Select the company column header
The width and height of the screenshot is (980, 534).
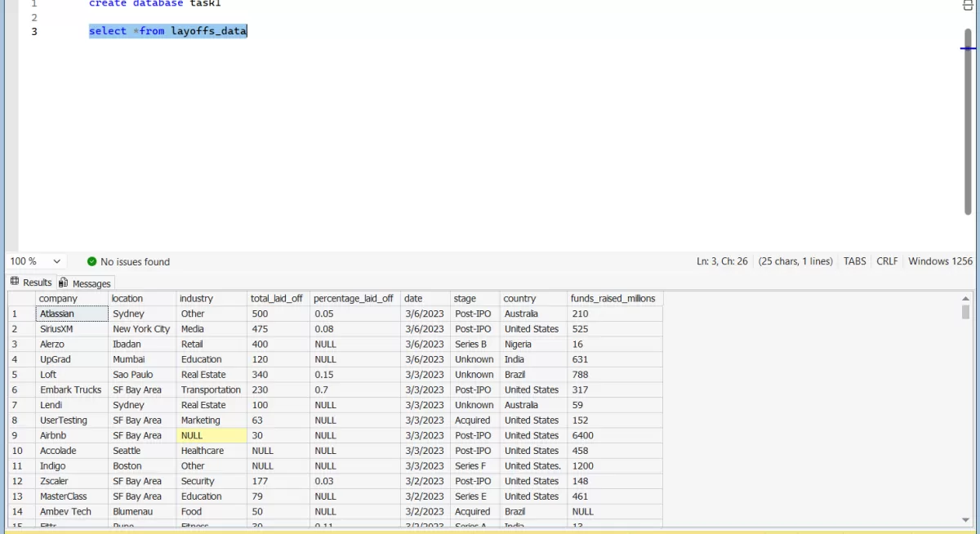click(x=58, y=299)
